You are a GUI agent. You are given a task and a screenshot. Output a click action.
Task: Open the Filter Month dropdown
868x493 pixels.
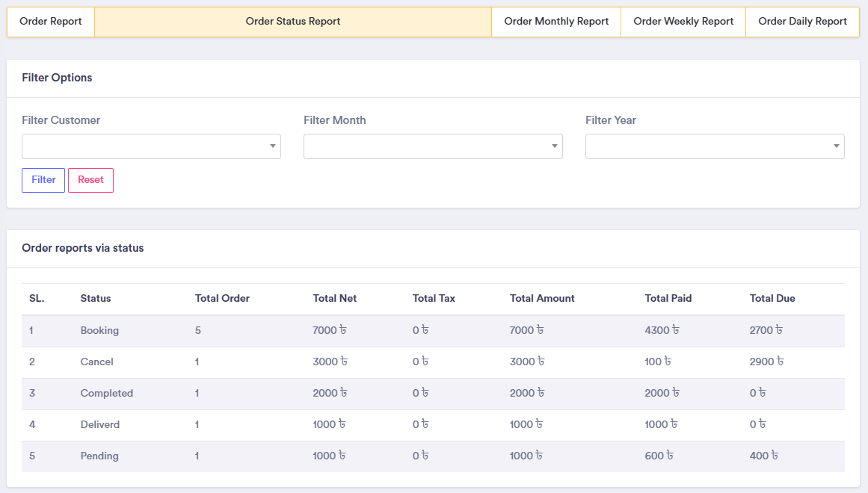tap(433, 146)
